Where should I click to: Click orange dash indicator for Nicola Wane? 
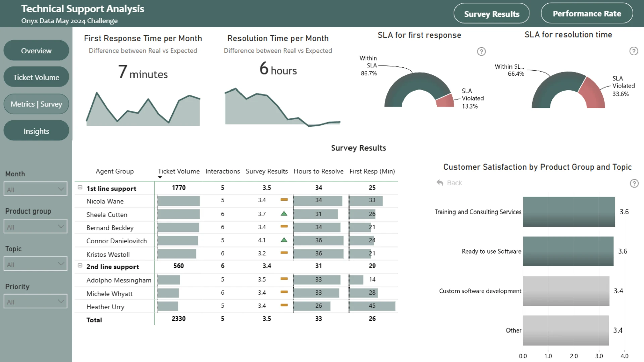tap(284, 200)
